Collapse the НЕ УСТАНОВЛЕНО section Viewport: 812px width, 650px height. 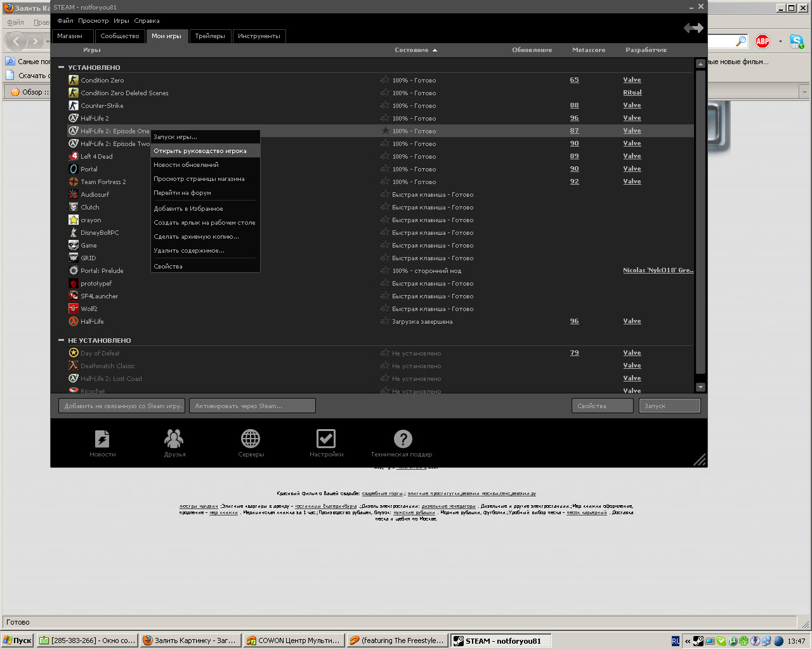coord(62,340)
